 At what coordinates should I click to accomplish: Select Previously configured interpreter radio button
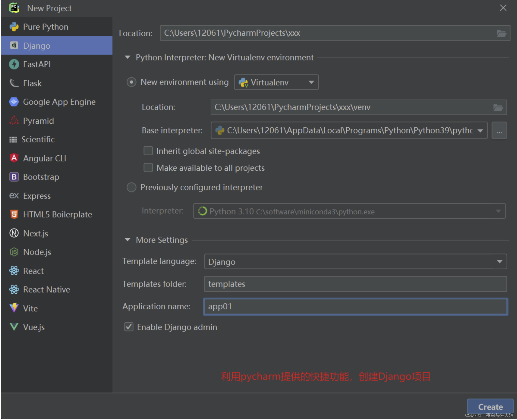[132, 187]
